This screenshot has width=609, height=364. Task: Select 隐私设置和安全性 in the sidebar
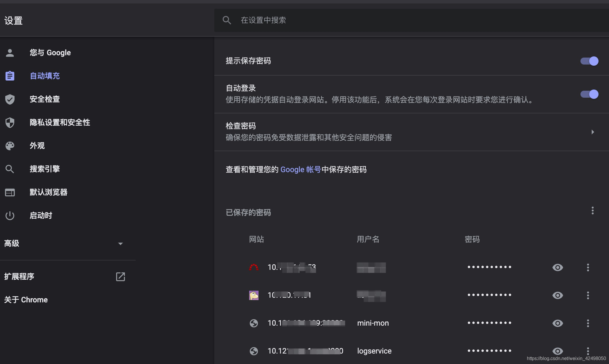(60, 122)
